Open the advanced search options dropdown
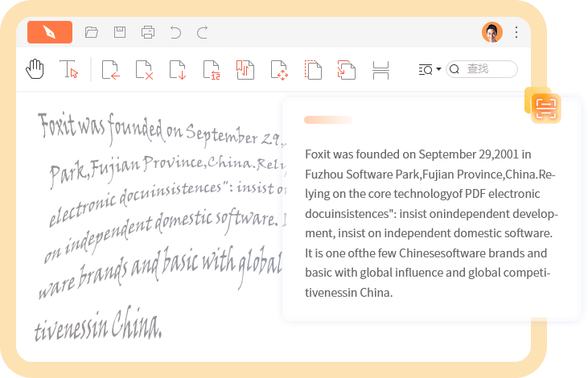This screenshot has height=378, width=588. pos(430,69)
